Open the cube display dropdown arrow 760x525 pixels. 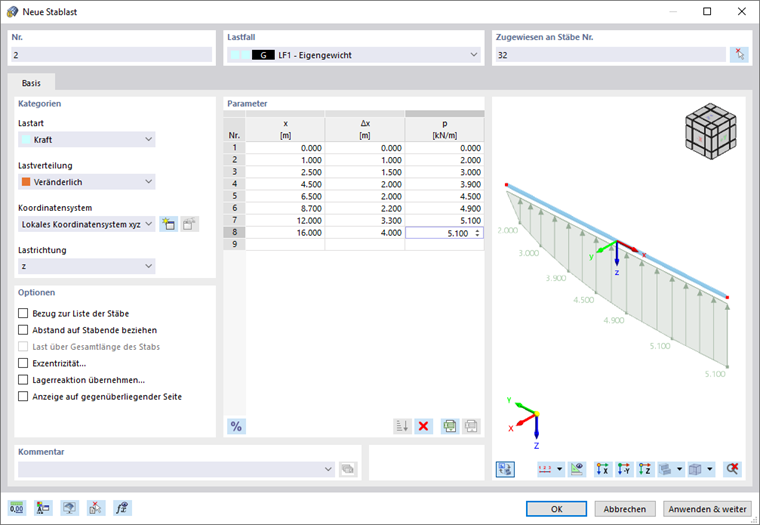coord(710,469)
